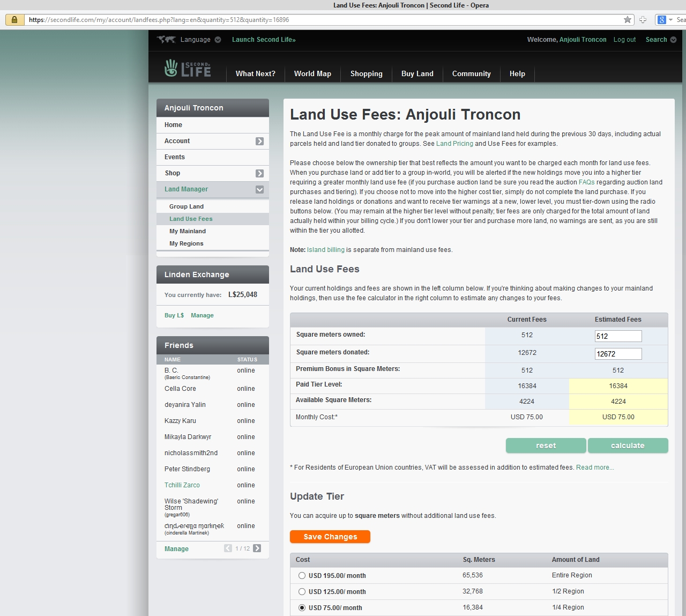
Task: Click the padlock security icon in address bar
Action: coord(14,20)
